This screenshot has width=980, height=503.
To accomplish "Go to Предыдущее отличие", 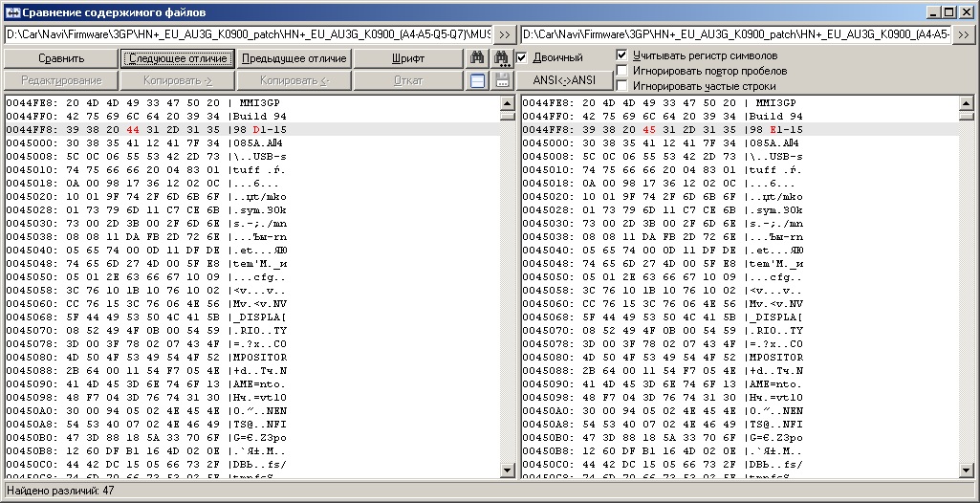I will (x=294, y=58).
